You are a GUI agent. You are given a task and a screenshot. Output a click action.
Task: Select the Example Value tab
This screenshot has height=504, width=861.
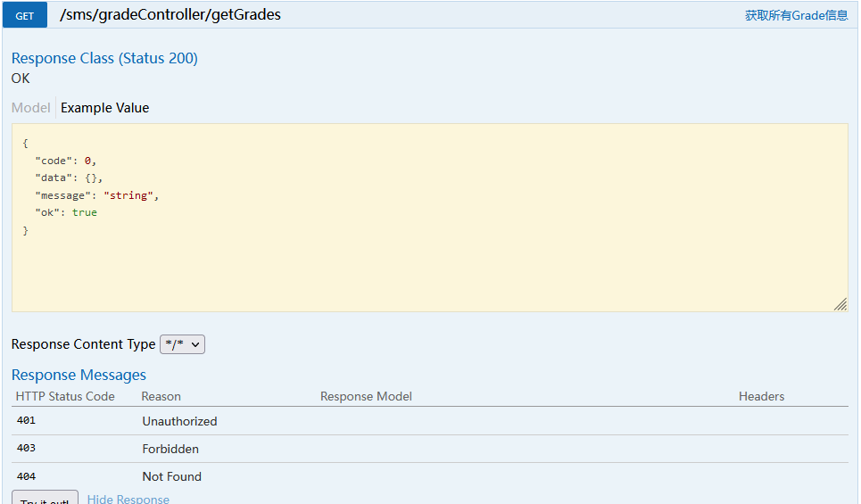click(x=105, y=108)
